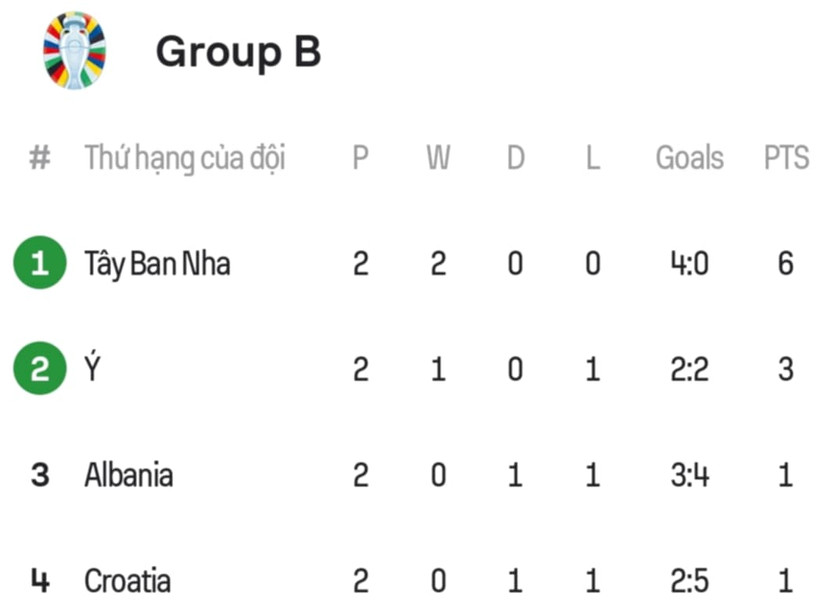The width and height of the screenshot is (830, 611).
Task: Click the P played column header
Action: click(361, 158)
